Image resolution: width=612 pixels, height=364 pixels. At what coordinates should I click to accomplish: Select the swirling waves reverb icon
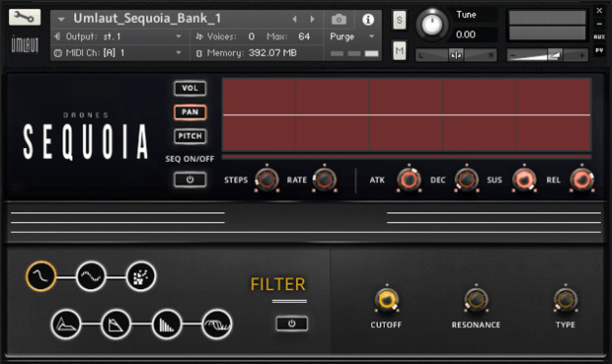tap(217, 324)
